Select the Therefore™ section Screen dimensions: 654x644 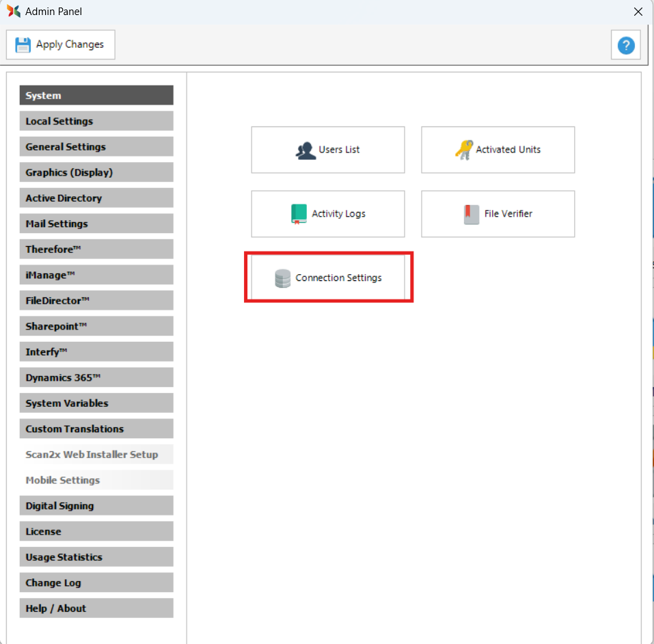96,249
